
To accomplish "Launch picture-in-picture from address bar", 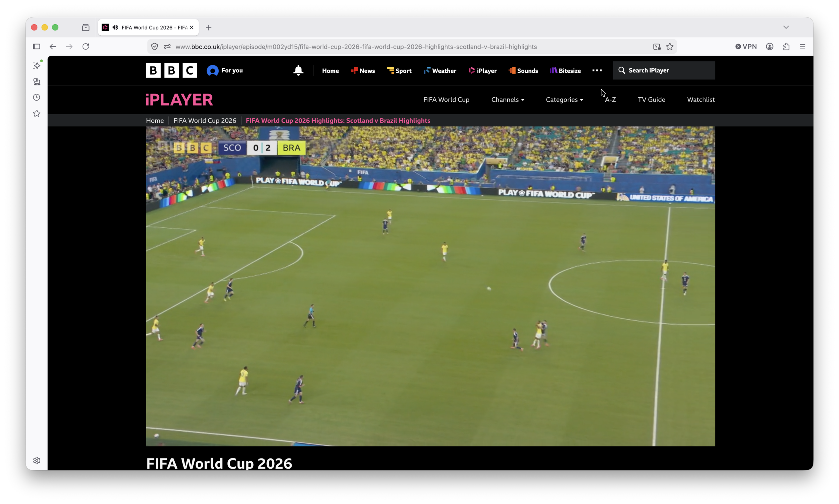I will pyautogui.click(x=656, y=47).
